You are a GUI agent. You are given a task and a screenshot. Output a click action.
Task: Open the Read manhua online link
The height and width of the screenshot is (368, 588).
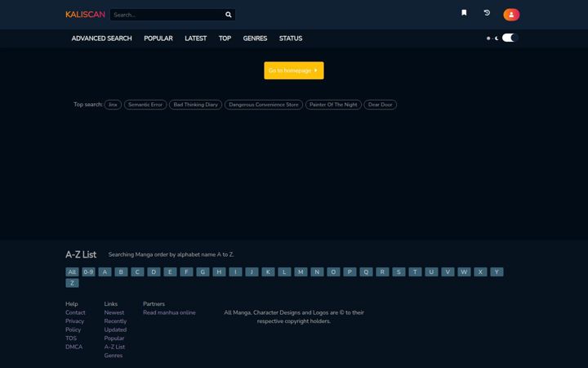click(169, 312)
